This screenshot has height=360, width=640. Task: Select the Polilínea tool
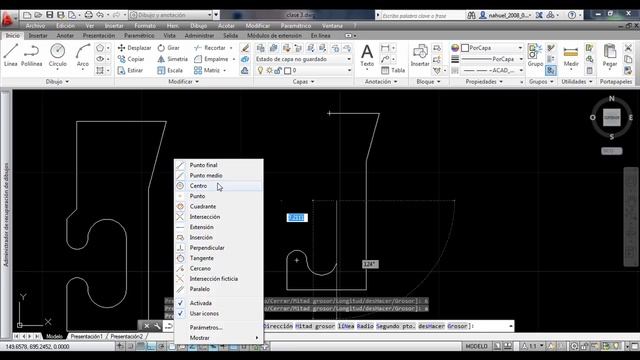31,55
